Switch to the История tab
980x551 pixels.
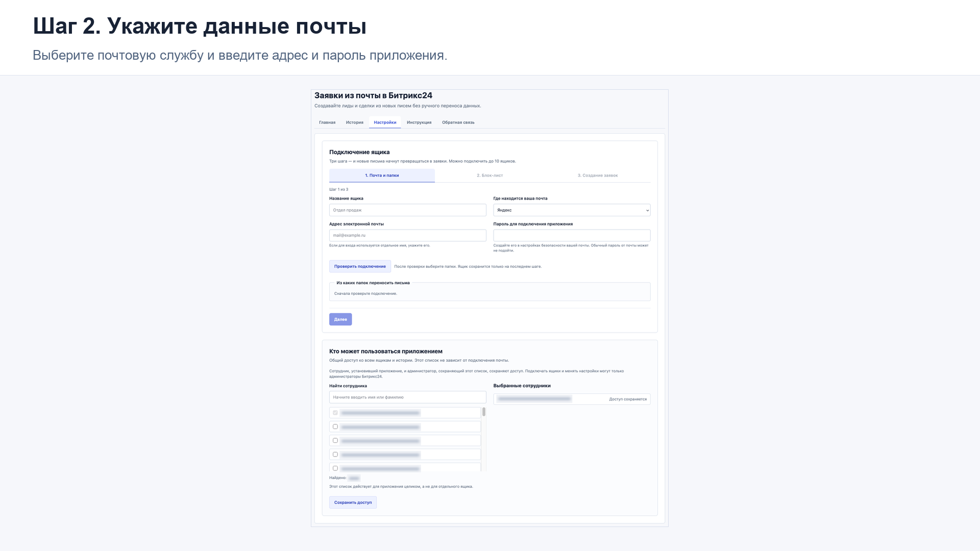click(x=354, y=122)
